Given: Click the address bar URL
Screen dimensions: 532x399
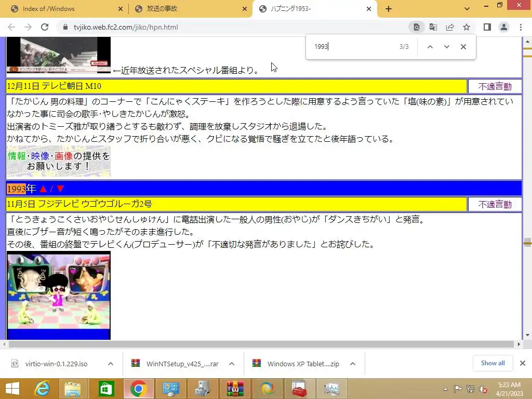Looking at the screenshot, I should 126,27.
